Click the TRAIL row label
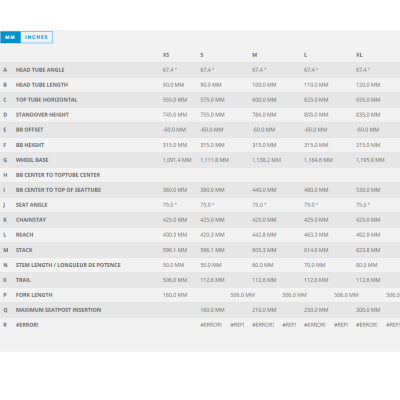The height and width of the screenshot is (400, 400). click(x=23, y=280)
